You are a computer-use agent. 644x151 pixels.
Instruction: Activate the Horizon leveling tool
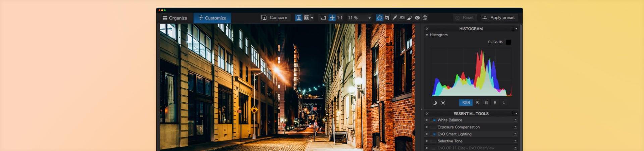402,18
